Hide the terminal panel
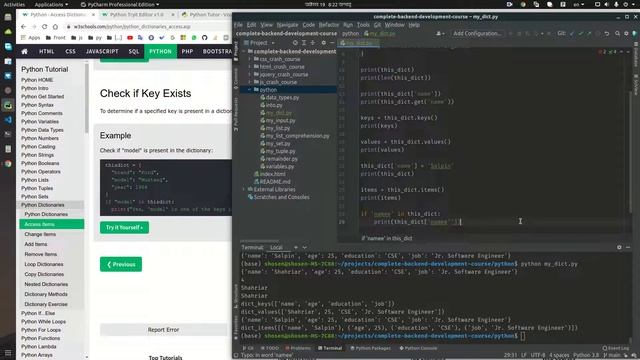This screenshot has width=640, height=360. [x=628, y=247]
